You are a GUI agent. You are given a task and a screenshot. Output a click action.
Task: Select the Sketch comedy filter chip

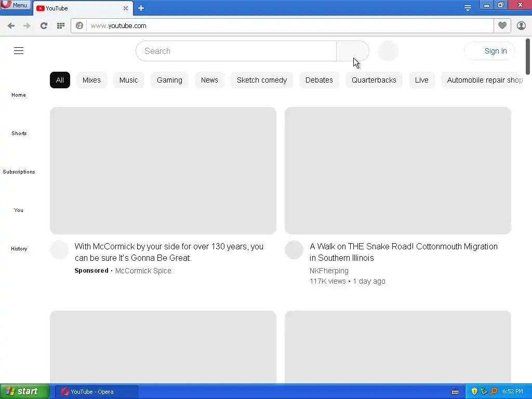[x=262, y=80]
